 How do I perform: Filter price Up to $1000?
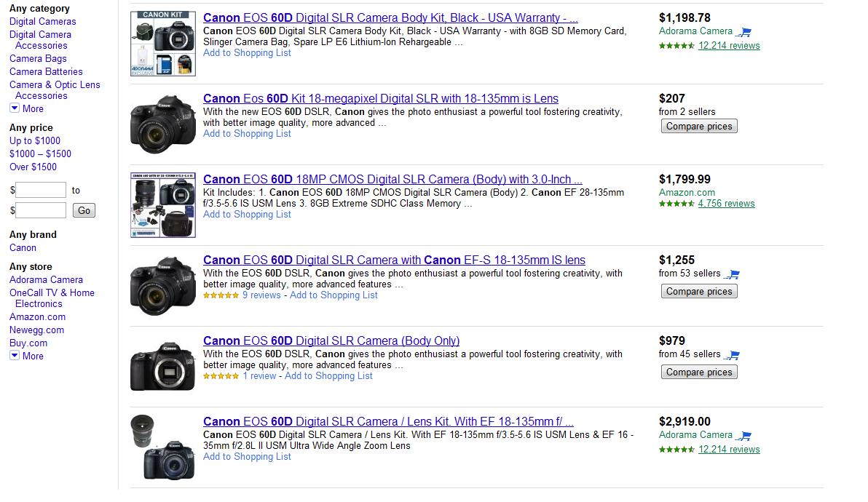(x=35, y=141)
